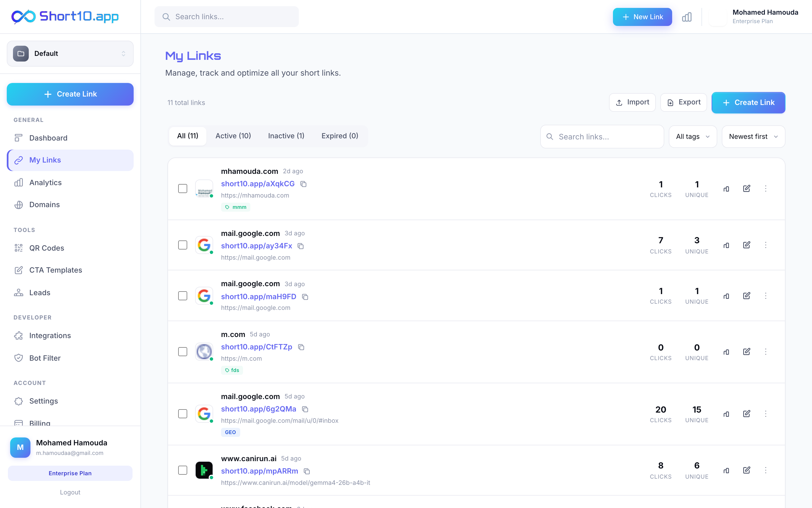Image resolution: width=812 pixels, height=508 pixels.
Task: Open QR Codes tool
Action: tap(70, 248)
